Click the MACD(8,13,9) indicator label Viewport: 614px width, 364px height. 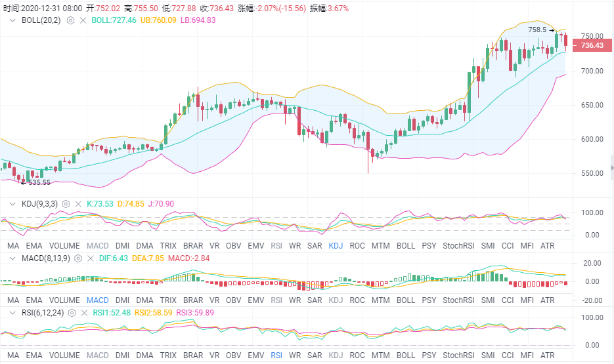click(x=46, y=258)
